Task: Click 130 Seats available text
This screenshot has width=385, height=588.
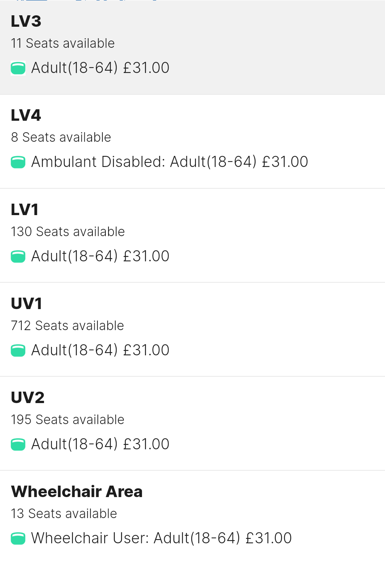Action: [68, 232]
